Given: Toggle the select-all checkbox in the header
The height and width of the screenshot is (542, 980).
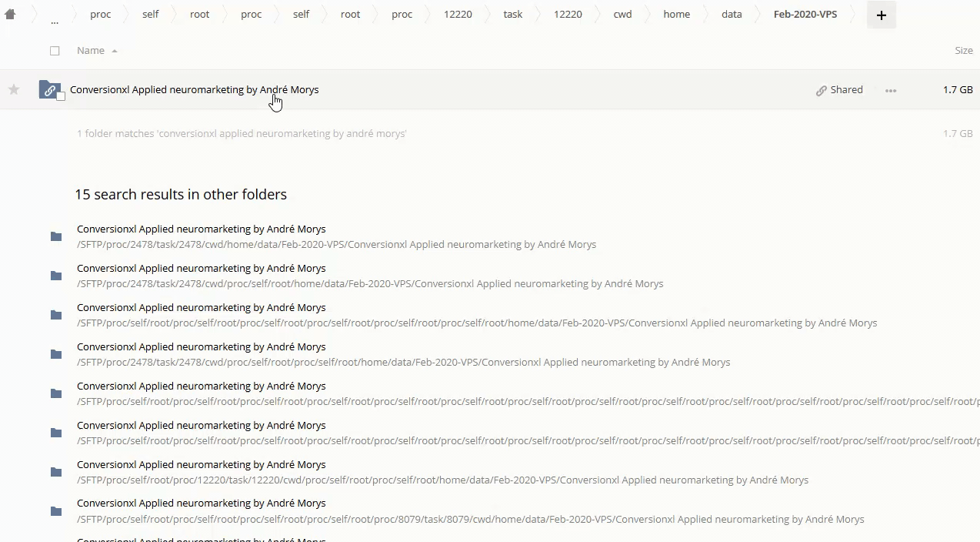Looking at the screenshot, I should pos(55,51).
